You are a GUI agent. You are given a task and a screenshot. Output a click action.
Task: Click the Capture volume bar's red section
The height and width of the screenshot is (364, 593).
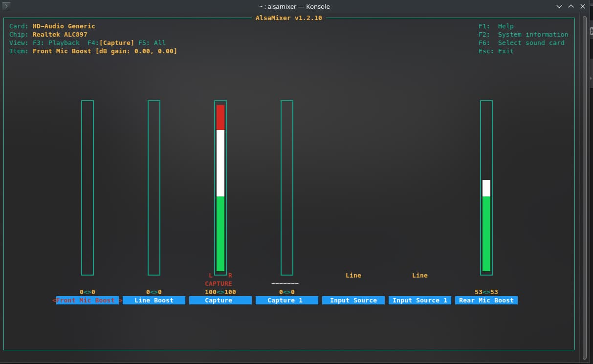pos(220,117)
